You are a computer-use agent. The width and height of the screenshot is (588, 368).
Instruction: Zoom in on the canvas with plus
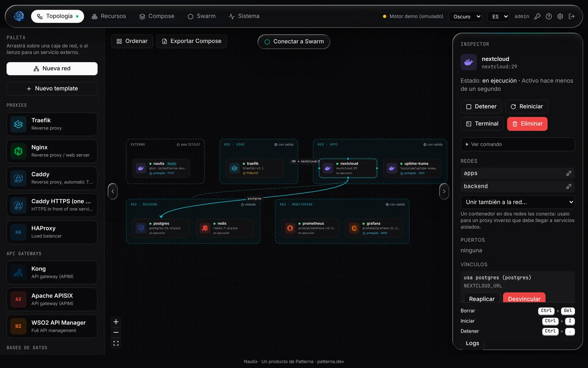pos(116,322)
